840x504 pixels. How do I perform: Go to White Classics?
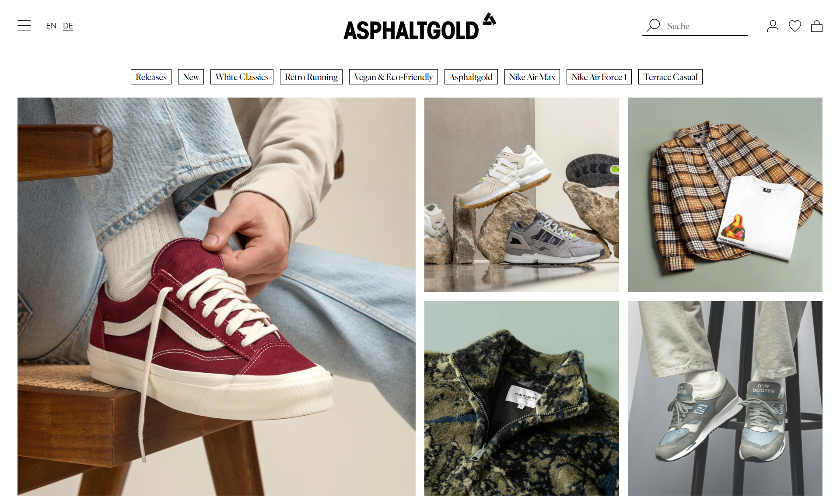pyautogui.click(x=242, y=77)
